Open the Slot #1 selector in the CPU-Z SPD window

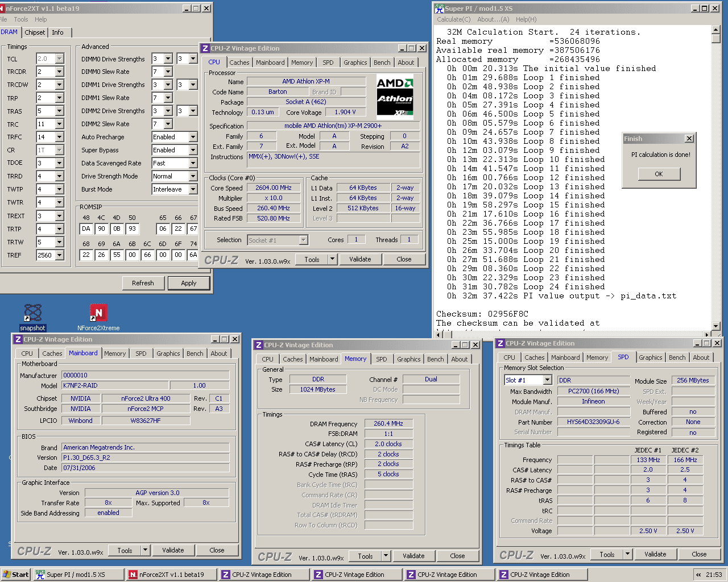(x=528, y=380)
